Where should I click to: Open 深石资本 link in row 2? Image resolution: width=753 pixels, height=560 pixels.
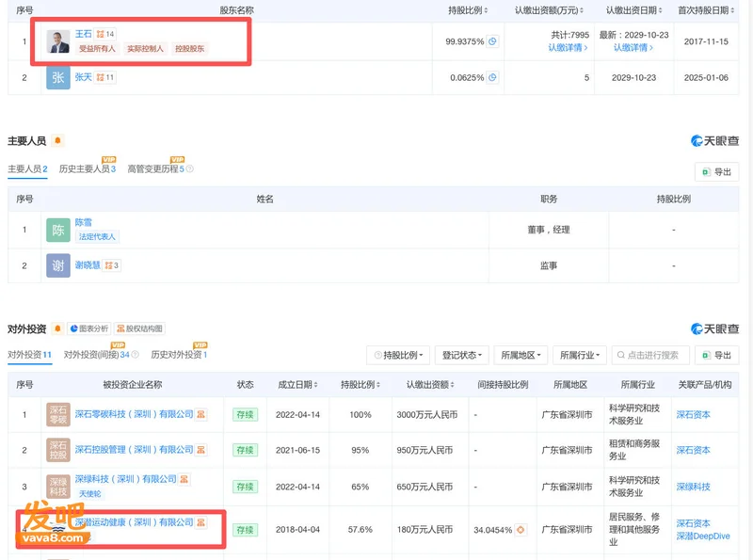tap(693, 450)
